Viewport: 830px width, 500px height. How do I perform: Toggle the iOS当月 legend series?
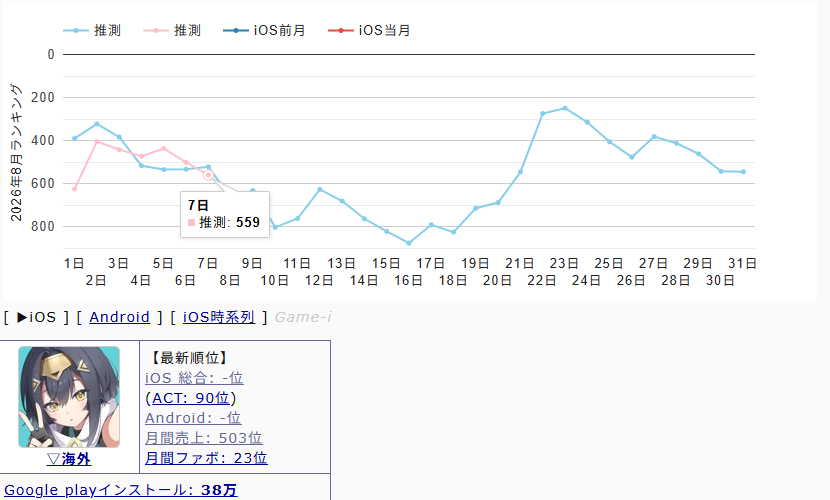tap(369, 31)
